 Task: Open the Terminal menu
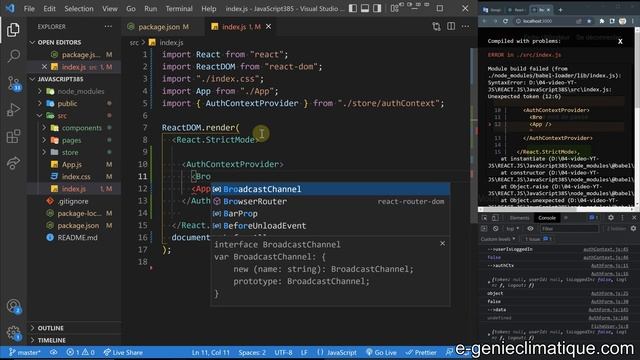click(x=179, y=9)
